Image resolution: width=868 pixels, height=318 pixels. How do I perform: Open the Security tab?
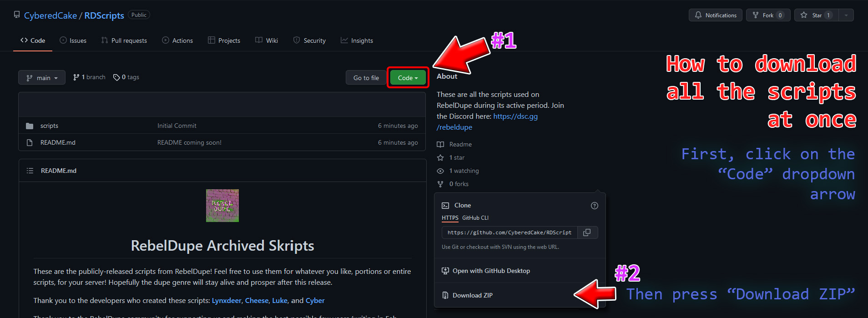pos(309,40)
